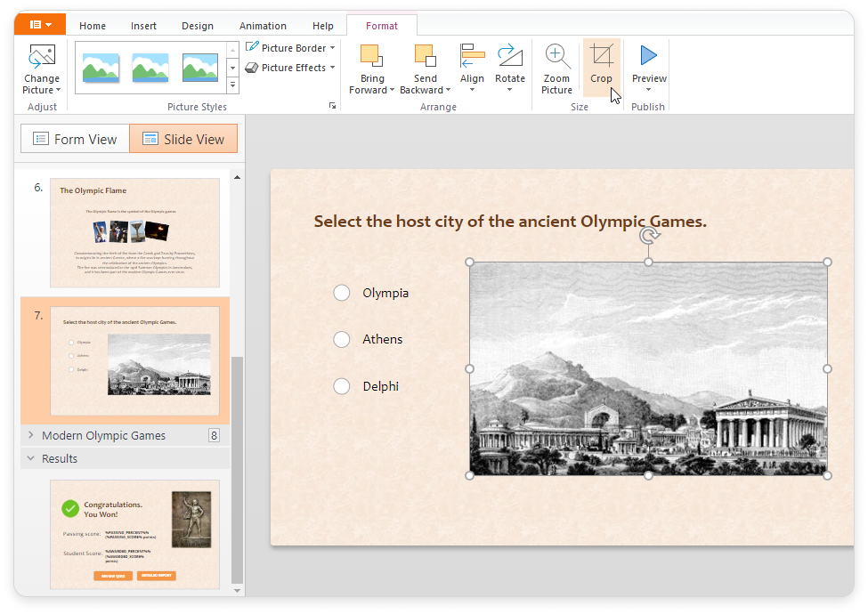Collapse the Results group
Screen dimensions: 868x614
31,458
